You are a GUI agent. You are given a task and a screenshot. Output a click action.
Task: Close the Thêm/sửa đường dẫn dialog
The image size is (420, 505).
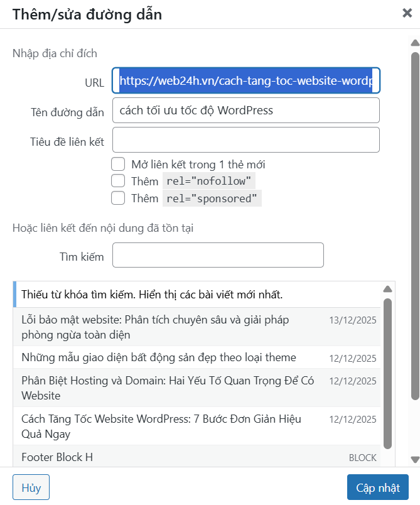[407, 13]
